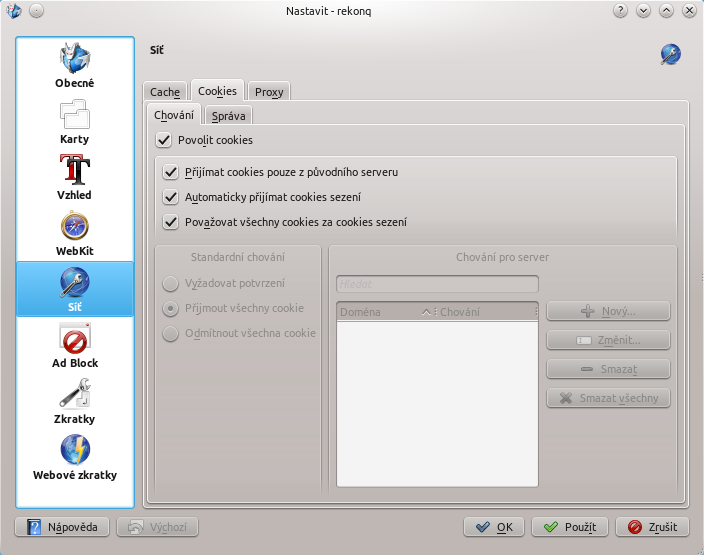704x555 pixels.
Task: Confirm with the OK button
Action: 494,527
